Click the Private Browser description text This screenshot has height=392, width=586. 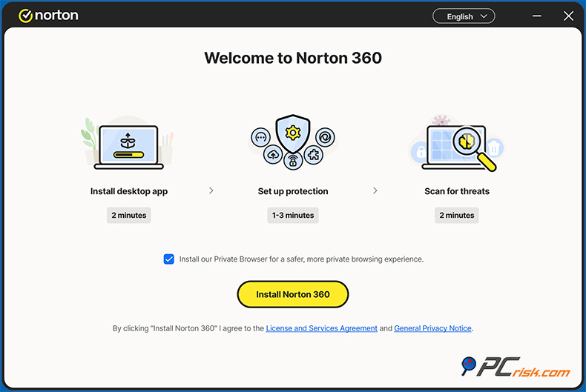(301, 259)
